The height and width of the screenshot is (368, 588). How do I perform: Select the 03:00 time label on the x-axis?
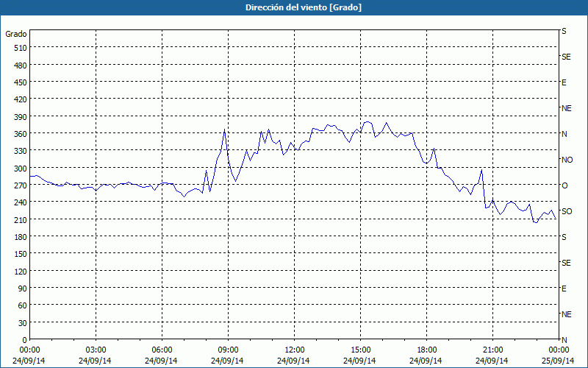point(96,350)
